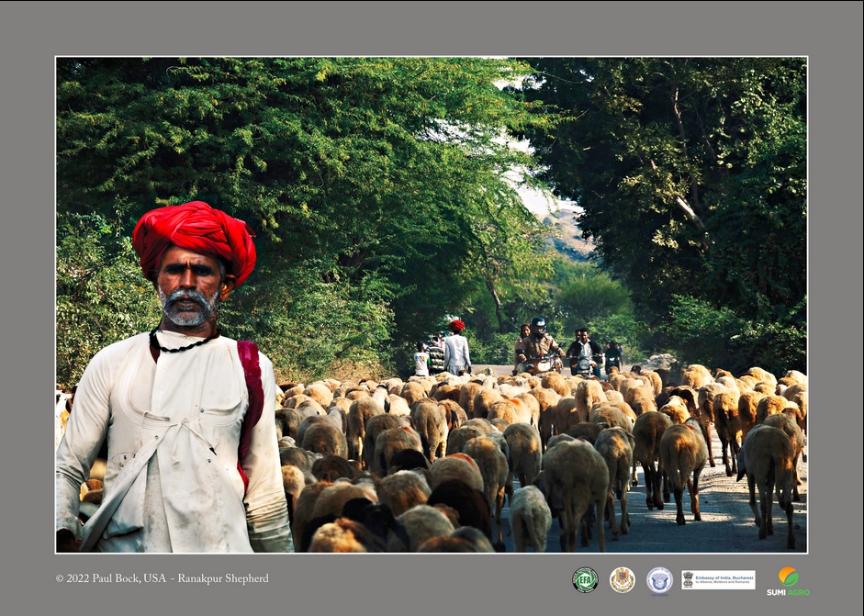Click the Sumi Agro logo
The height and width of the screenshot is (616, 864).
(788, 582)
